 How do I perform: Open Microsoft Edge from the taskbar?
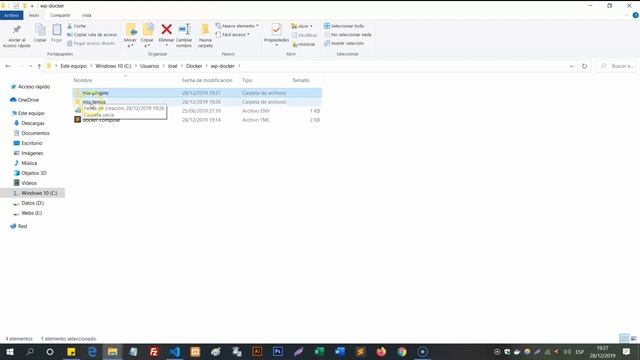click(92, 351)
